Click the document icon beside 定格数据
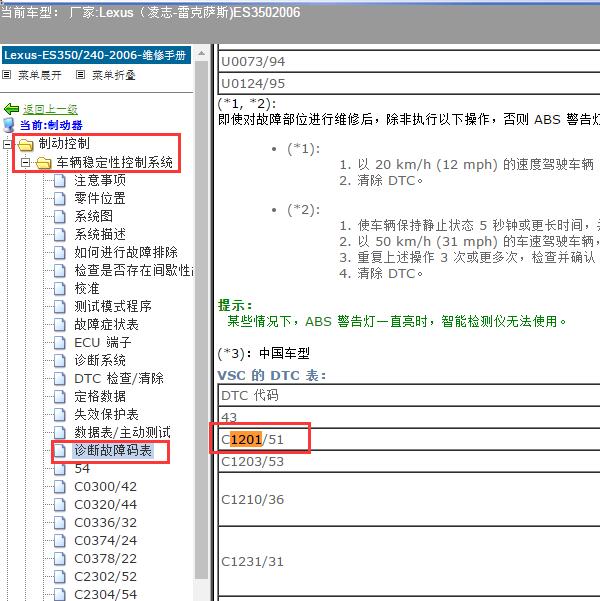 (x=59, y=396)
